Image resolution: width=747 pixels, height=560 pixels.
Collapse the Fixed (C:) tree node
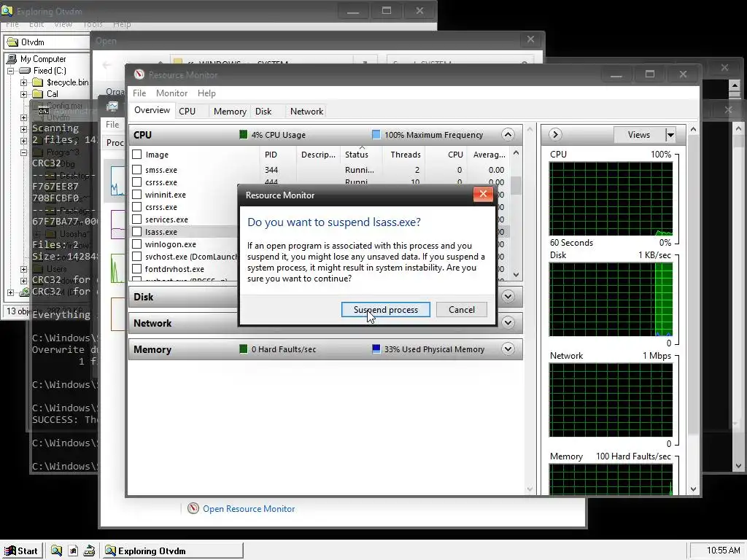point(10,71)
